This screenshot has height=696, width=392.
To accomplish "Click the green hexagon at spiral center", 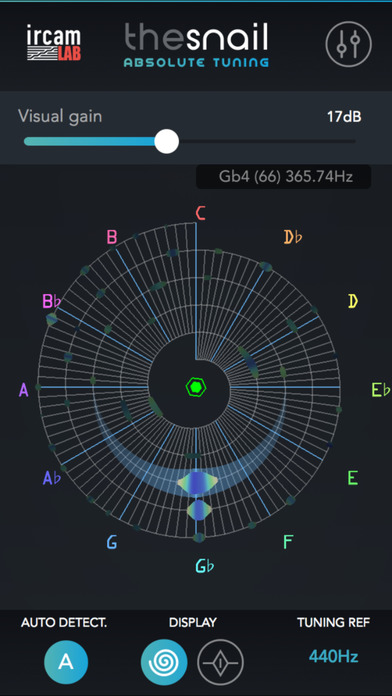I will (x=196, y=388).
